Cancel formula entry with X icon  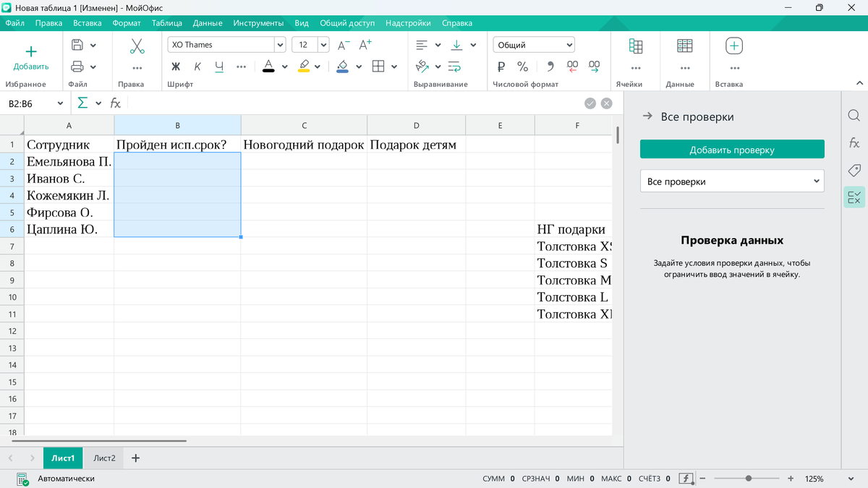click(x=607, y=103)
